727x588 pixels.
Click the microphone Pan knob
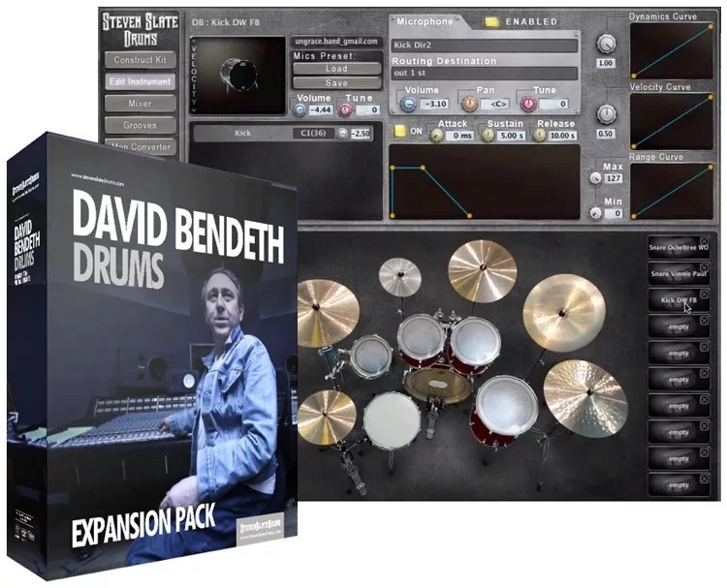point(469,104)
